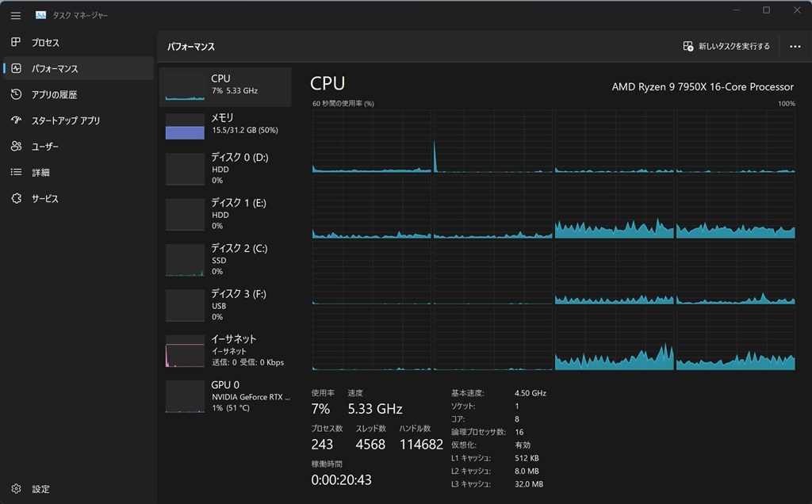812x504 pixels.
Task: Open the navigation hamburger menu
Action: click(x=16, y=14)
